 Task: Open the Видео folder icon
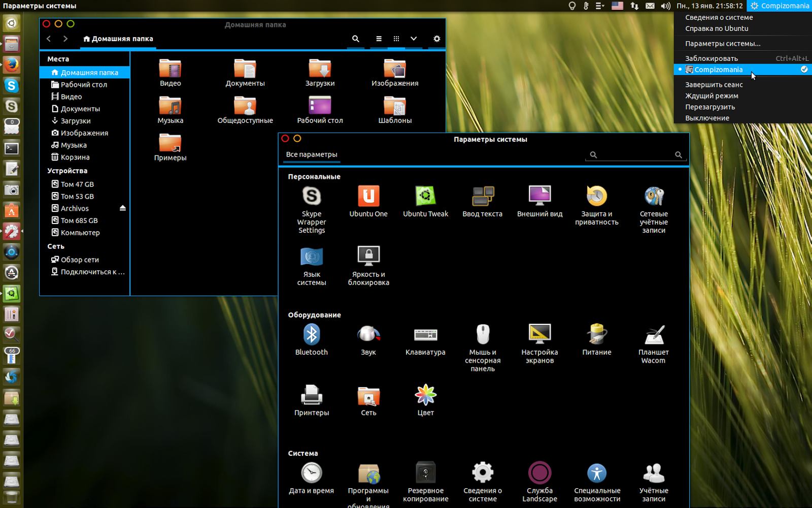170,73
